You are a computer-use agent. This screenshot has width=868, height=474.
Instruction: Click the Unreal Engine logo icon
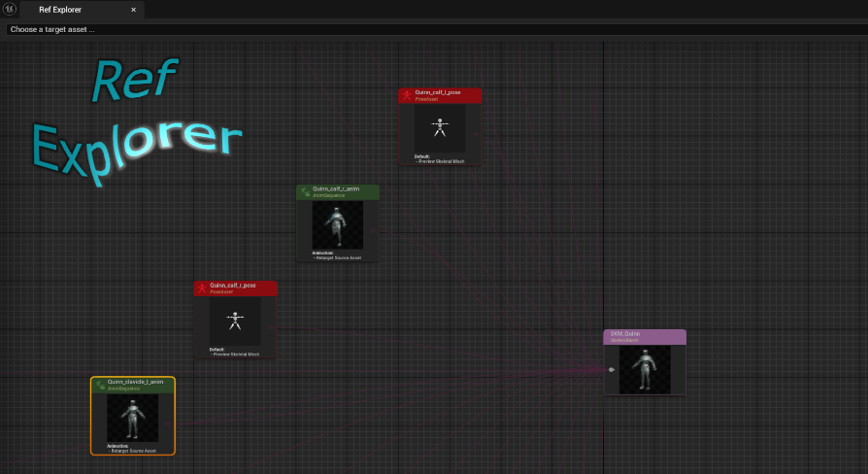[x=10, y=9]
